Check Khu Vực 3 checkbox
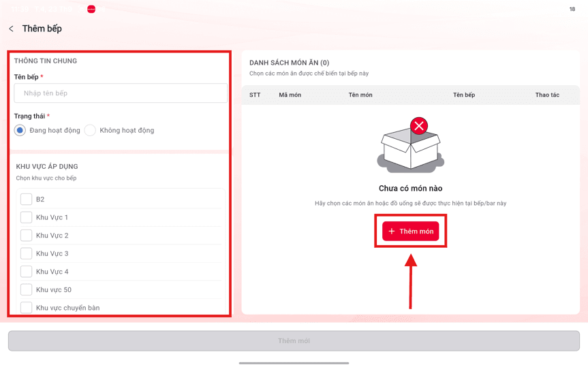588x367 pixels. click(x=27, y=253)
